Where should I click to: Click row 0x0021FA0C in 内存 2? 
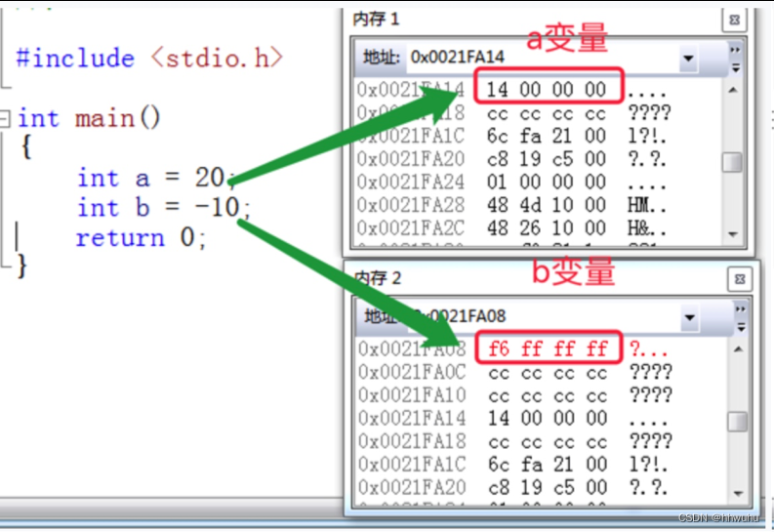pos(515,373)
